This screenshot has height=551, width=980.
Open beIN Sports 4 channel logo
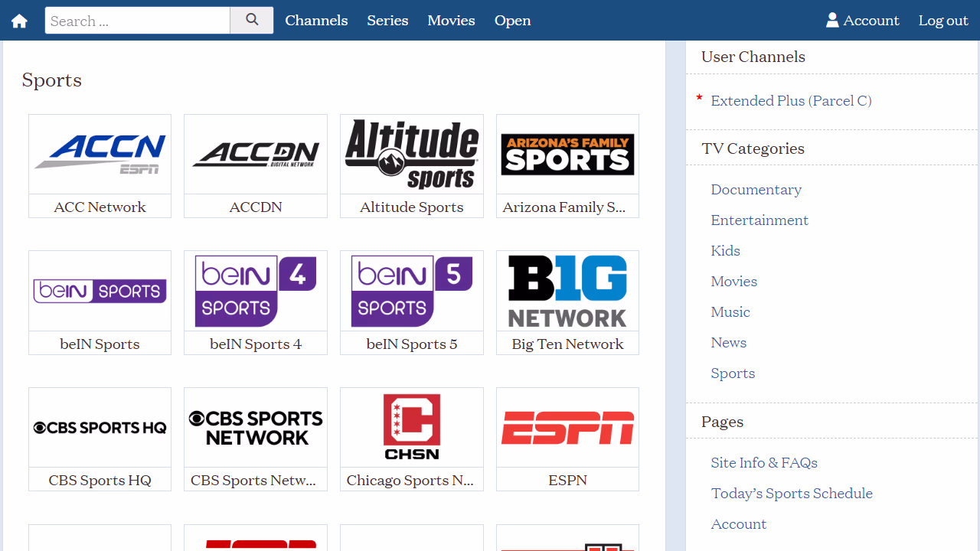pyautogui.click(x=255, y=292)
